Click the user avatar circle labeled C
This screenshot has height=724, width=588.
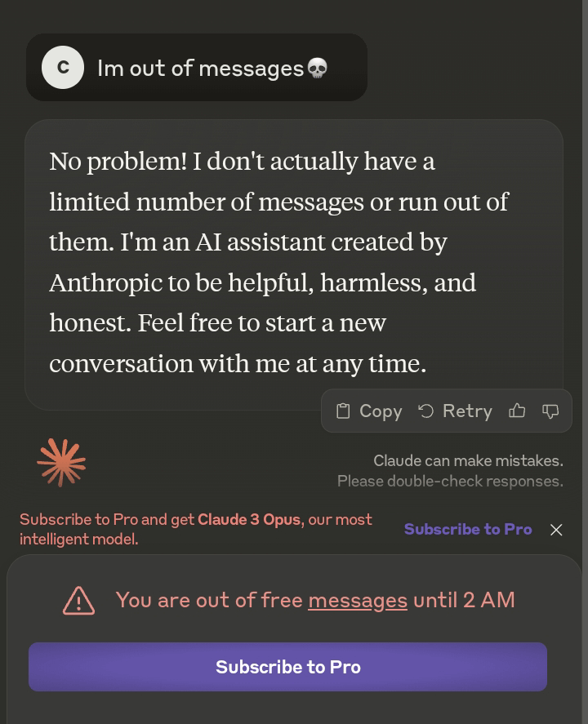[62, 68]
